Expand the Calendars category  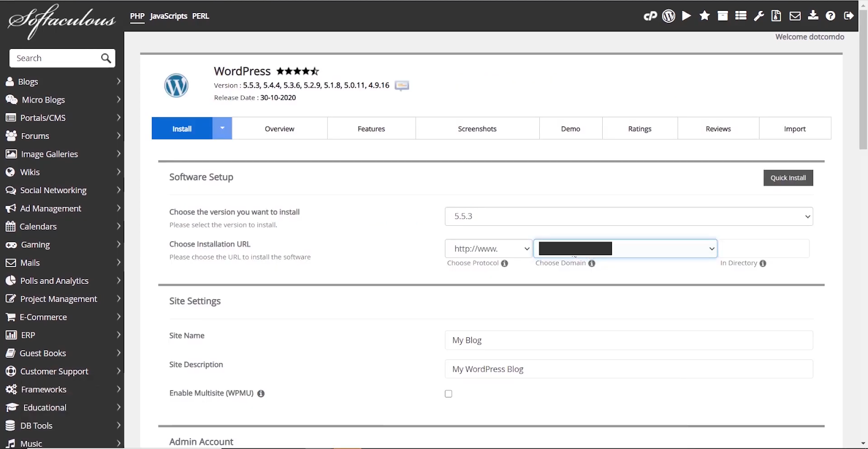click(118, 226)
